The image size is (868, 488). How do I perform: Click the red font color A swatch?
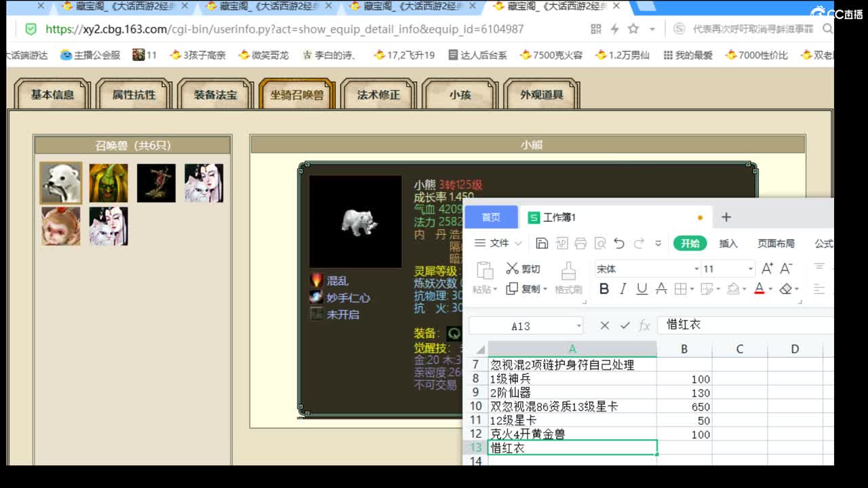pyautogui.click(x=759, y=289)
